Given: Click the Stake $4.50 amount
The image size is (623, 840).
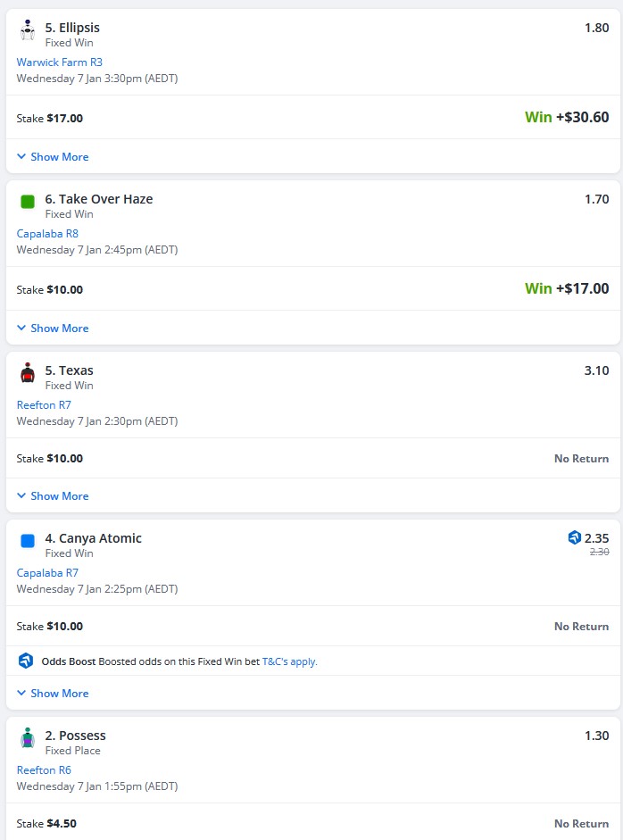Looking at the screenshot, I should (x=46, y=823).
